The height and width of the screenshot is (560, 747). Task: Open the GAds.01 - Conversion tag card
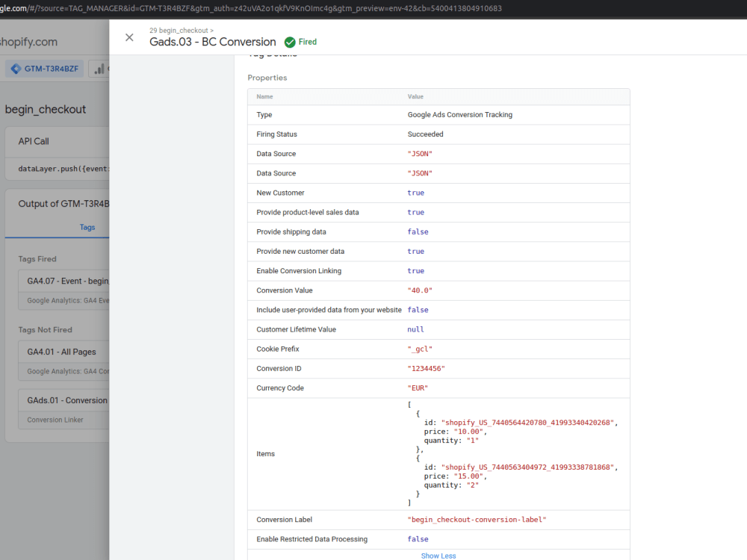63,409
